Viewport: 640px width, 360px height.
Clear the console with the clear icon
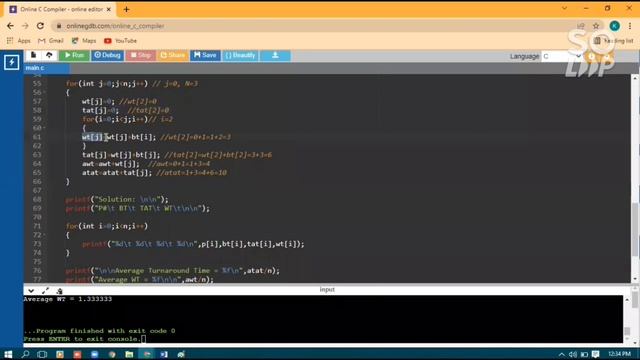[x=60, y=291]
